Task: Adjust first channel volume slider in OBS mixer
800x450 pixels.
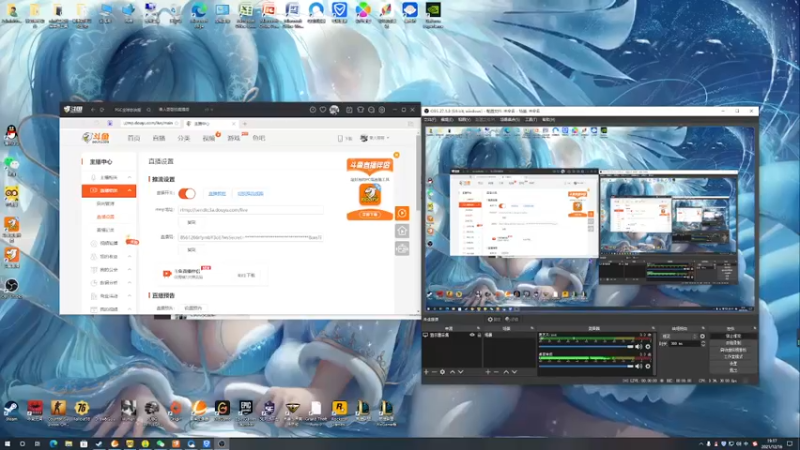Action: coord(586,346)
